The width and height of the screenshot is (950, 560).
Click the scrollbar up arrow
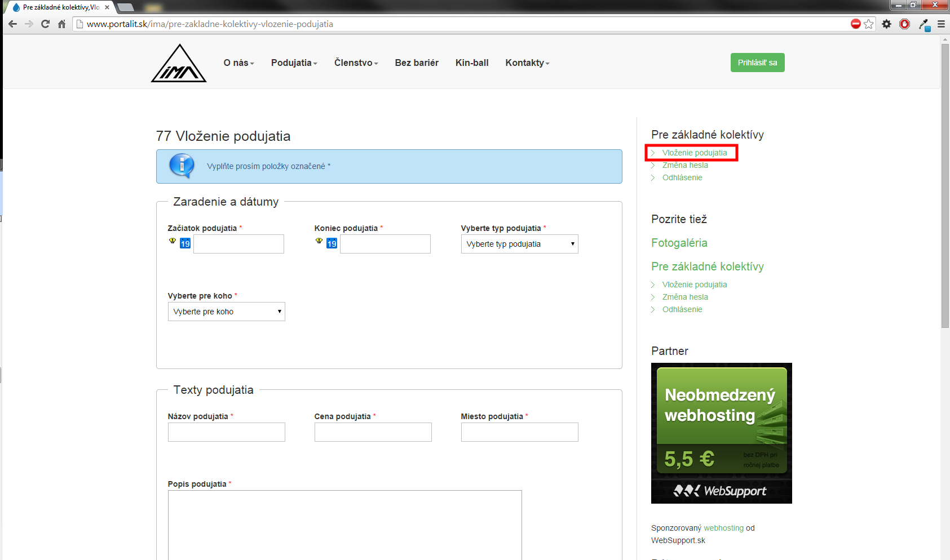(945, 39)
